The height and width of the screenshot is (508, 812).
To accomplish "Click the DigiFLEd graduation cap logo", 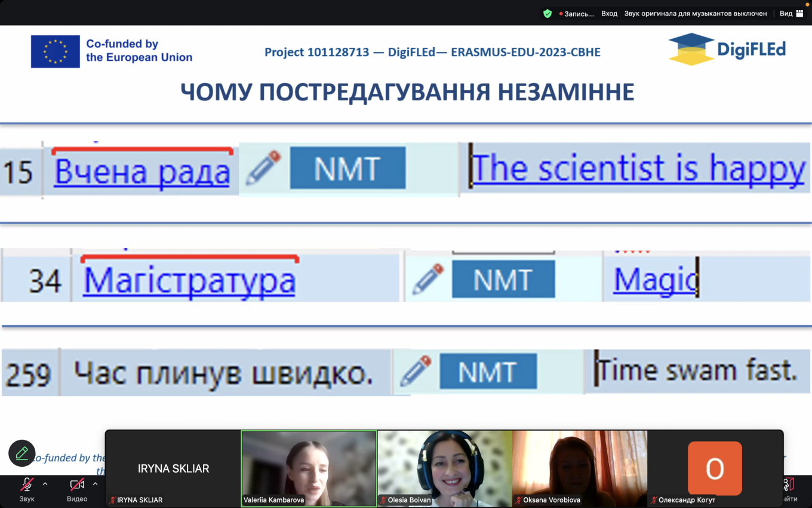I will (x=691, y=49).
